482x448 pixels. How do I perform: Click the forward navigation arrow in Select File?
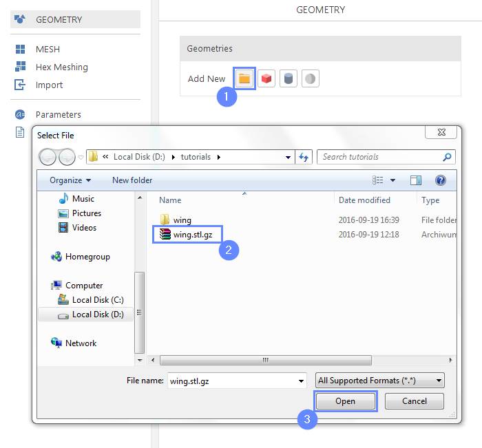click(67, 158)
